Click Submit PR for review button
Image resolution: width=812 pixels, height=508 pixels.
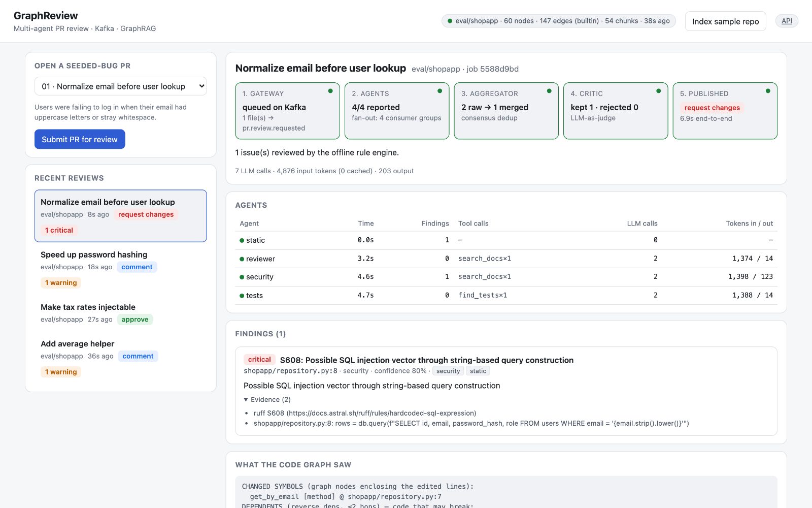pyautogui.click(x=80, y=139)
